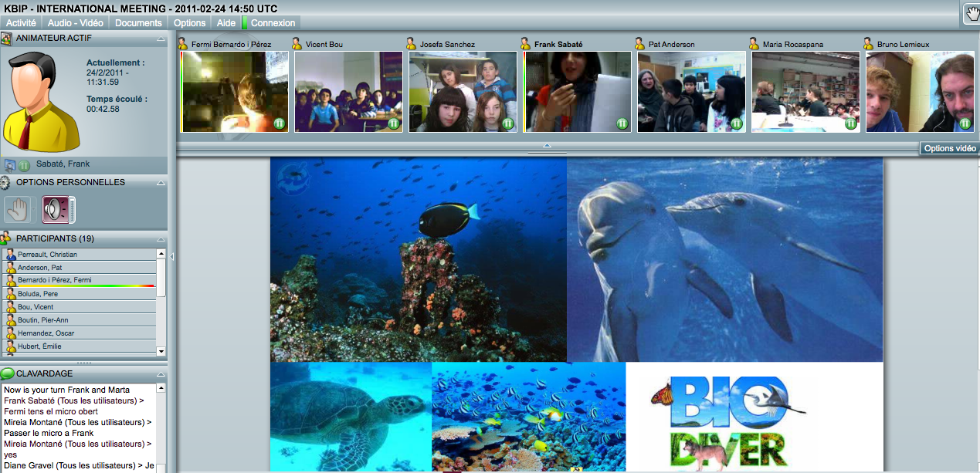Collapse the video strip with center arrow
The image size is (980, 473).
tap(547, 145)
